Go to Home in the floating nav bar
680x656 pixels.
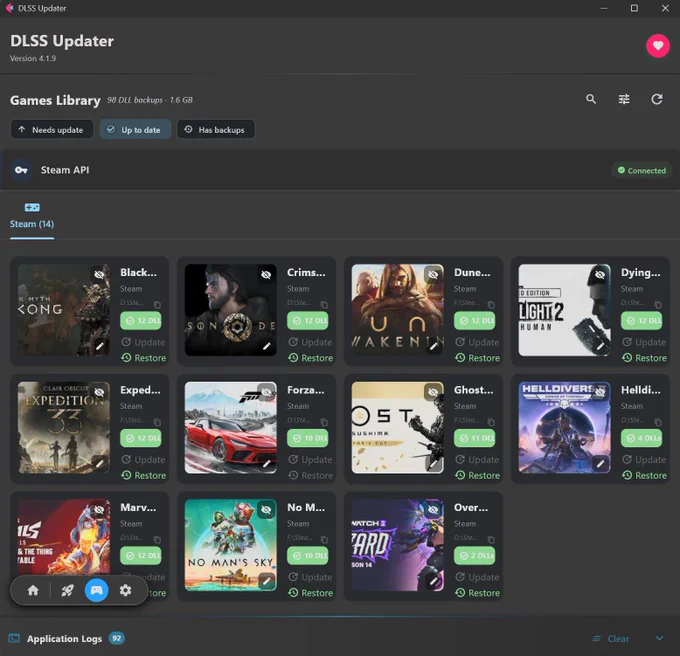point(33,590)
